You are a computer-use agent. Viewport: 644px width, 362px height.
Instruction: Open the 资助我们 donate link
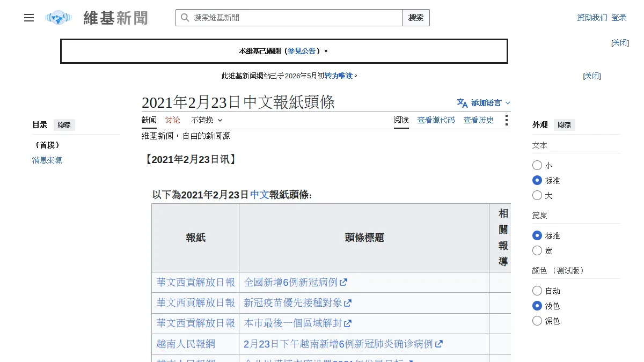[x=592, y=18]
